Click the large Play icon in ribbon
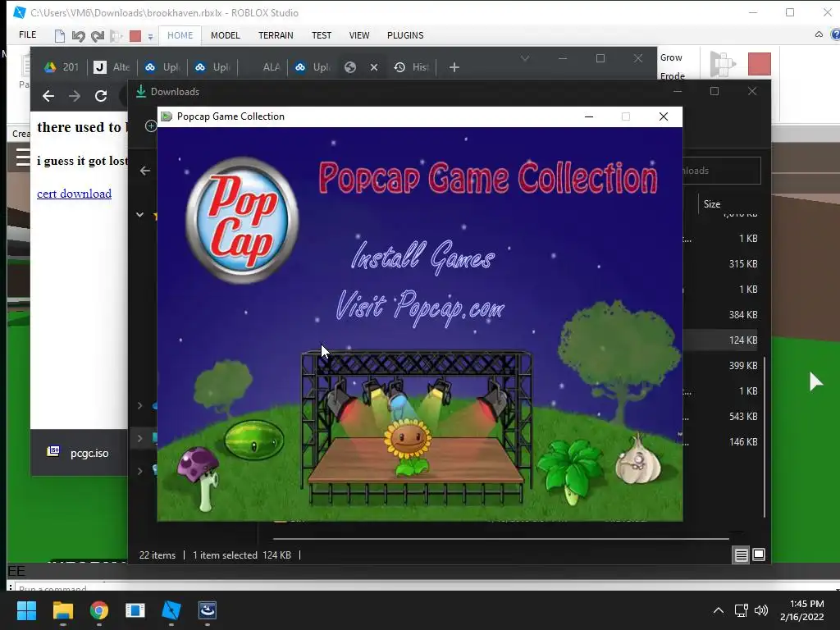840x630 pixels. click(723, 64)
